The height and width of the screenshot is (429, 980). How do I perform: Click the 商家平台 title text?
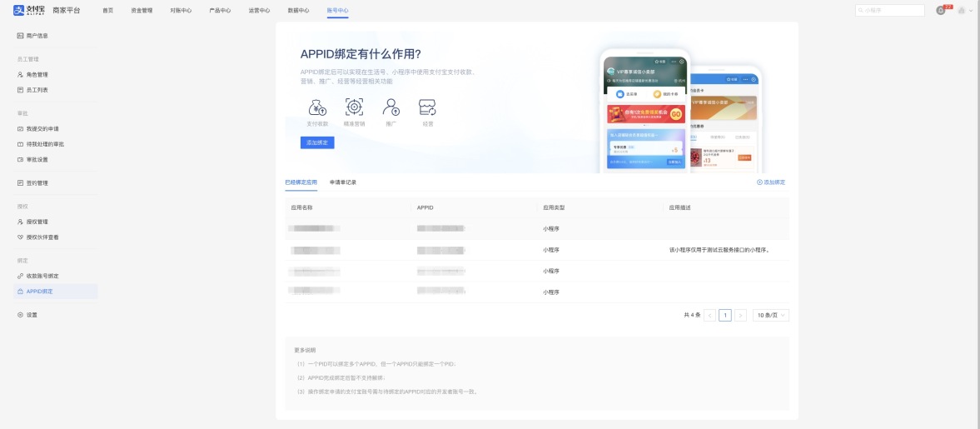tap(67, 11)
